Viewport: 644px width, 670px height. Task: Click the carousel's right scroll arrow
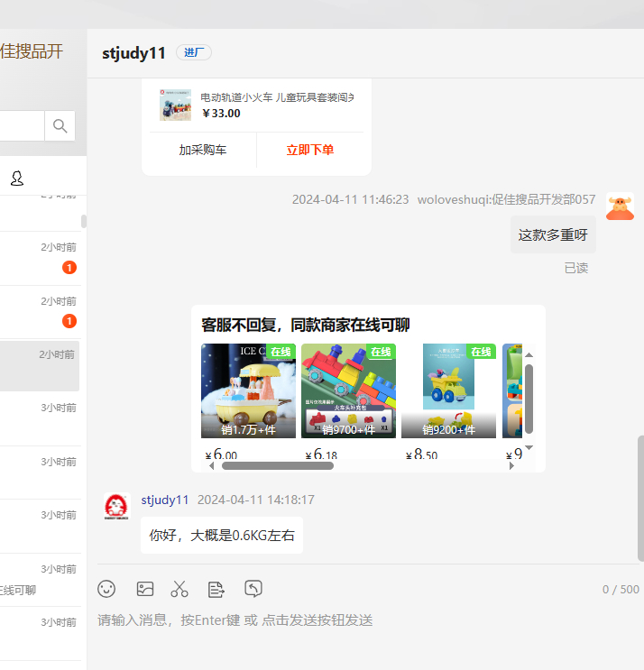pos(511,466)
